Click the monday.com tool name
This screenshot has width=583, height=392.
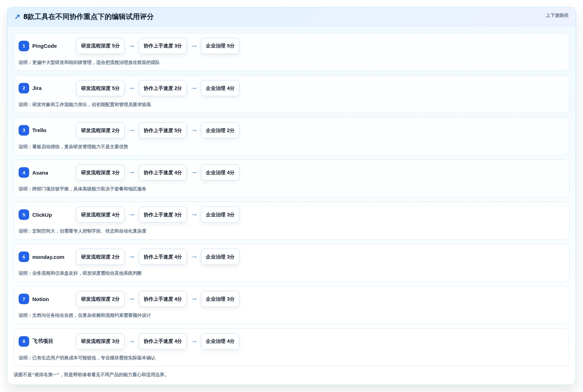[x=48, y=257]
